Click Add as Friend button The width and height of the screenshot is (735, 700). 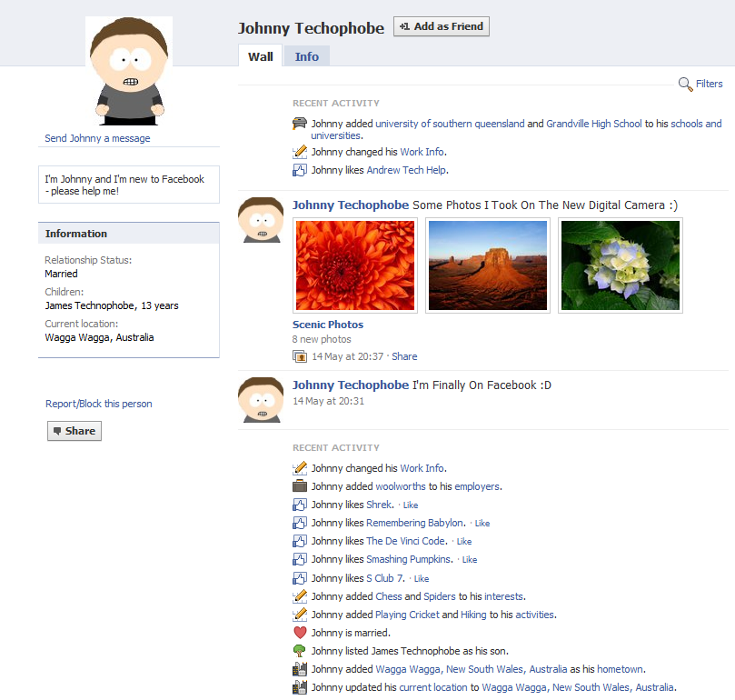[x=442, y=26]
